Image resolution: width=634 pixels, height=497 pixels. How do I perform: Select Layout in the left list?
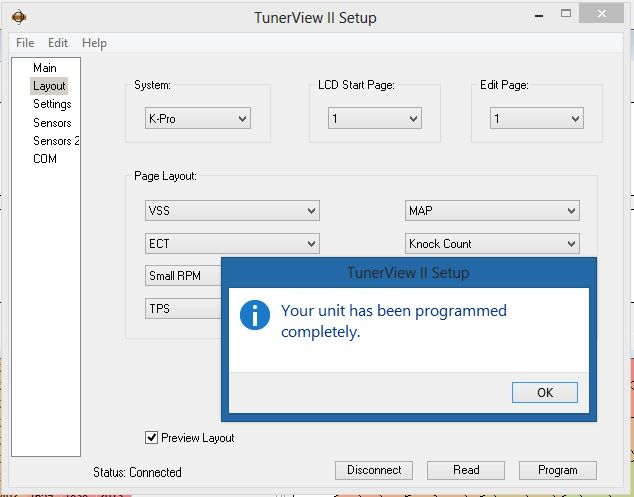(x=49, y=86)
